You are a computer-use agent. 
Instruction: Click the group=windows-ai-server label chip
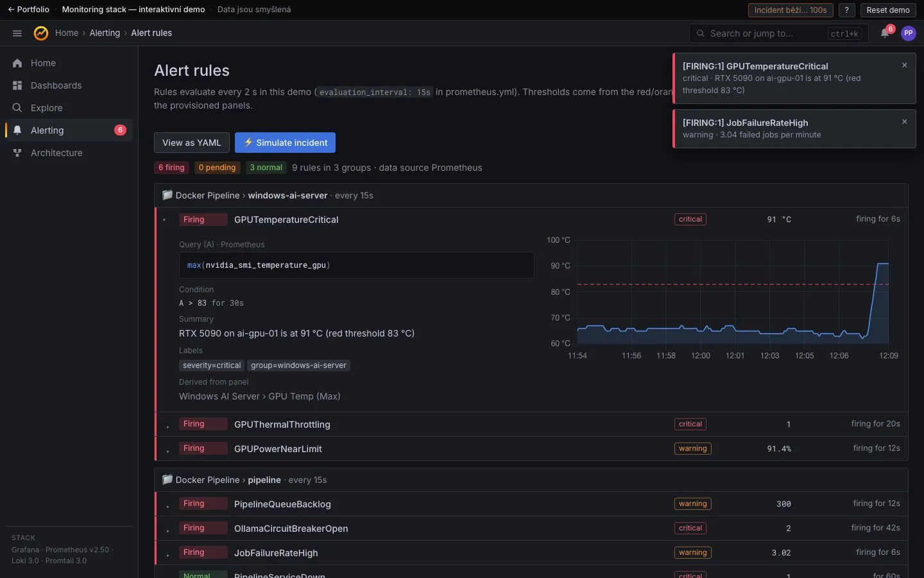pyautogui.click(x=298, y=365)
